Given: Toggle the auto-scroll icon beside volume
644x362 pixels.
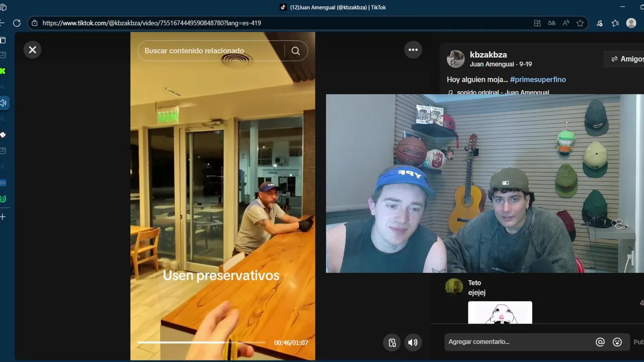Looking at the screenshot, I should 392,342.
